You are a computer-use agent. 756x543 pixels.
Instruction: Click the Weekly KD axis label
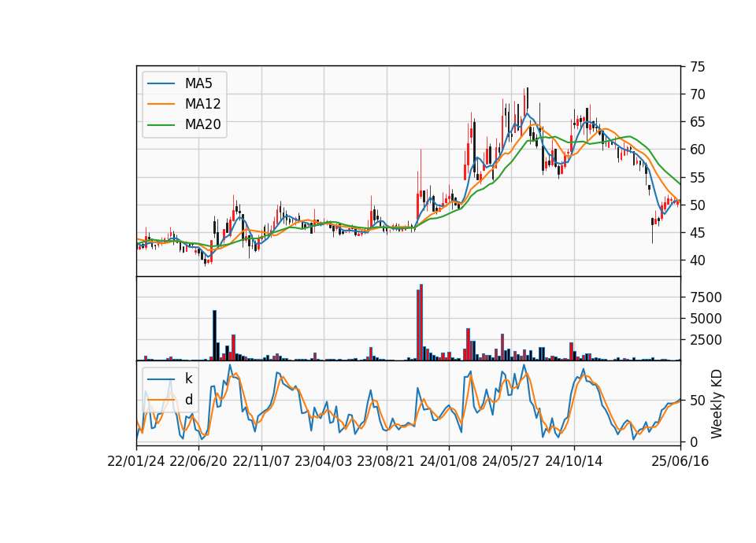(x=717, y=404)
